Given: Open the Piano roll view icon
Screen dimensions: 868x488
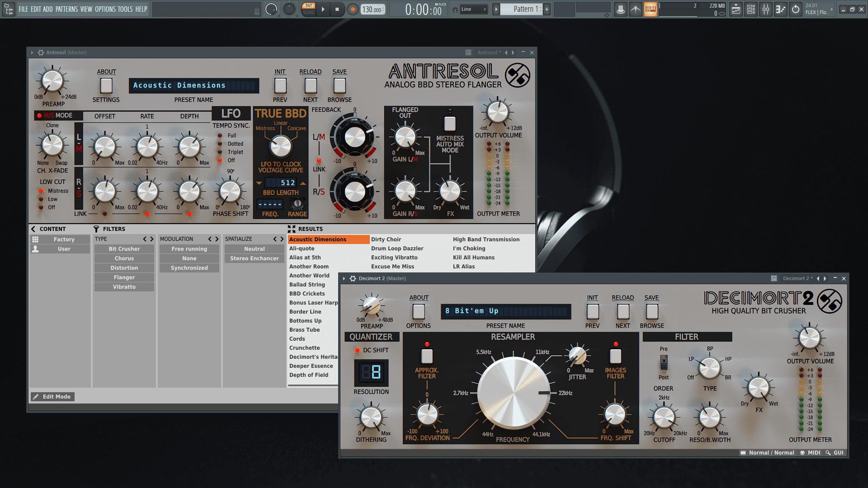Looking at the screenshot, I should [x=781, y=9].
